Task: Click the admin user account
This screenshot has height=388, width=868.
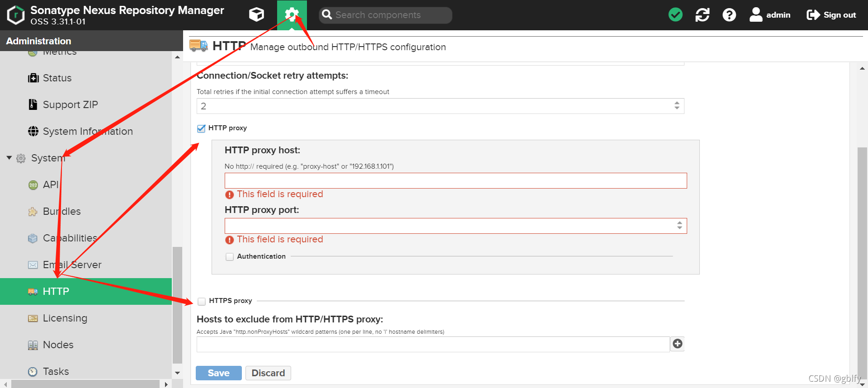Action: 770,15
